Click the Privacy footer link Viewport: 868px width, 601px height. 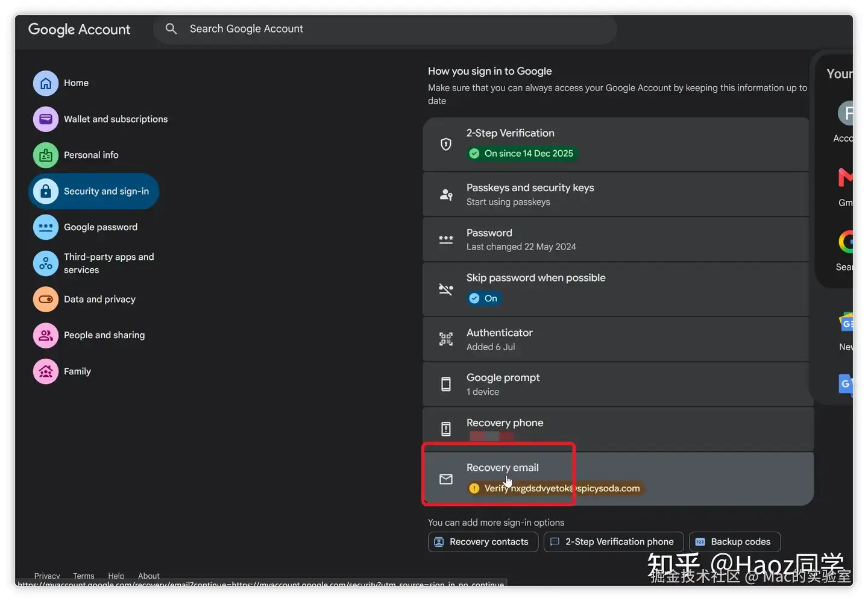pyautogui.click(x=47, y=576)
